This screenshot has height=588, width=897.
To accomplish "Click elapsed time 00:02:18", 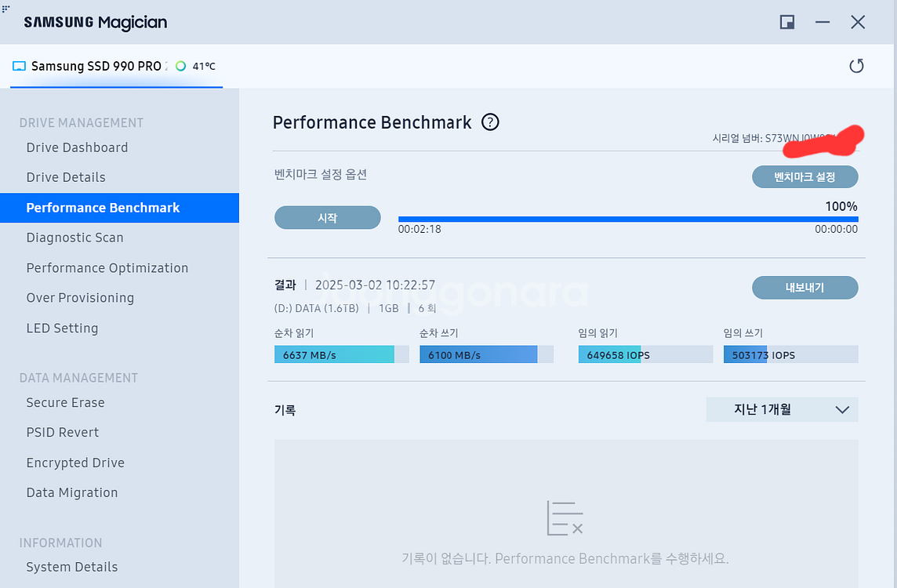I will pyautogui.click(x=419, y=230).
